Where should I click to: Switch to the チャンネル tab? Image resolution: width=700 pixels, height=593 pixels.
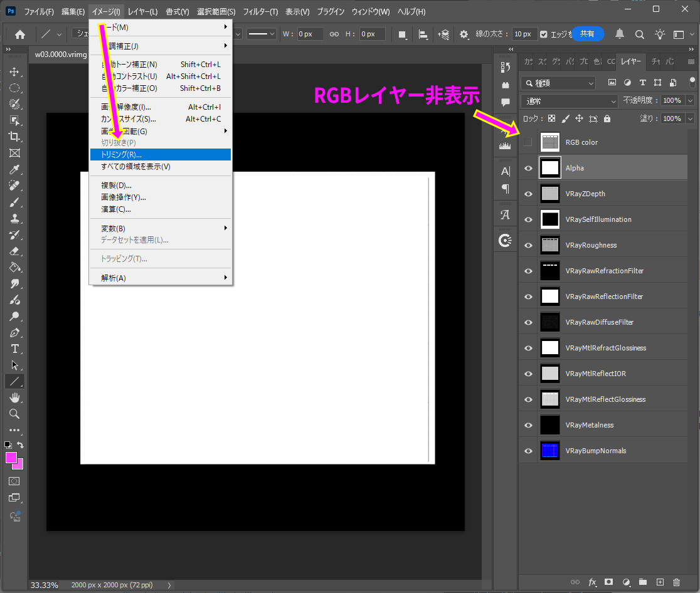(654, 61)
